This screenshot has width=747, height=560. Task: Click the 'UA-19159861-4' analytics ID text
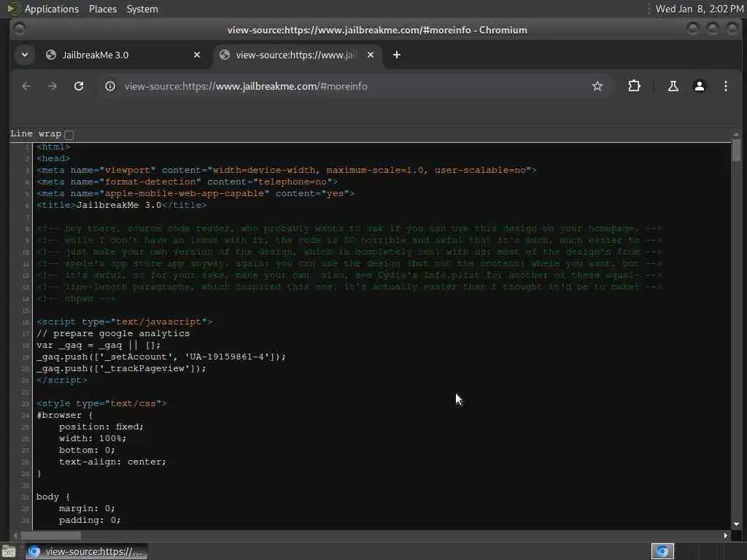coord(228,357)
